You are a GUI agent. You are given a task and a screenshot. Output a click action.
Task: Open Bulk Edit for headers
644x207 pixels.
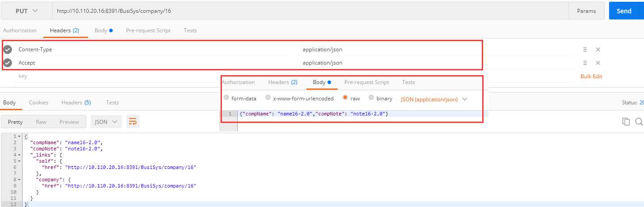[x=591, y=77]
